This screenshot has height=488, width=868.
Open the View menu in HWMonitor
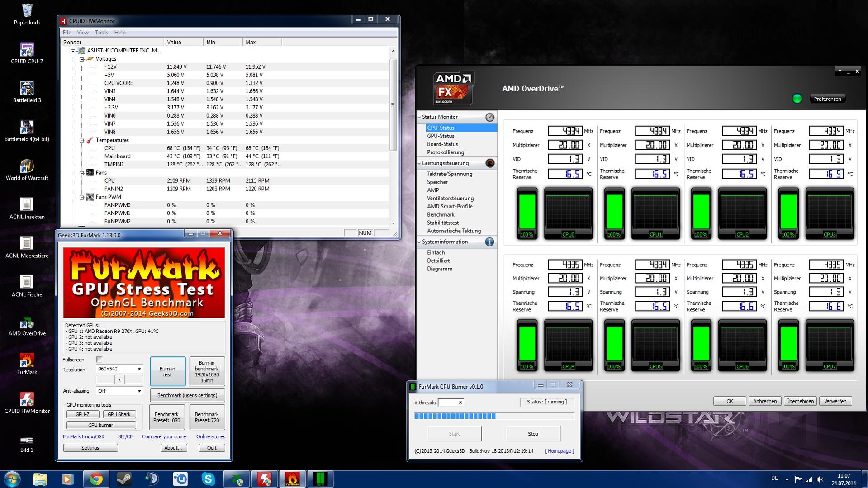pos(83,33)
